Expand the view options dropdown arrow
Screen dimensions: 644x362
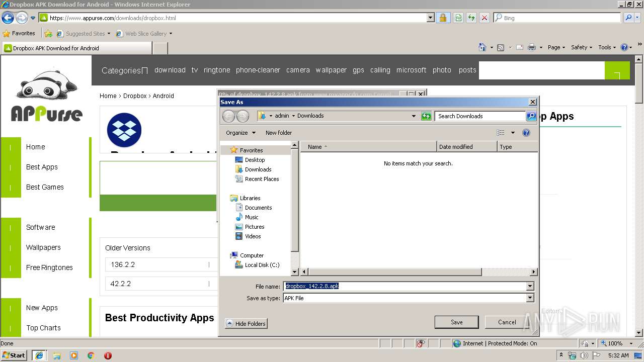click(513, 133)
